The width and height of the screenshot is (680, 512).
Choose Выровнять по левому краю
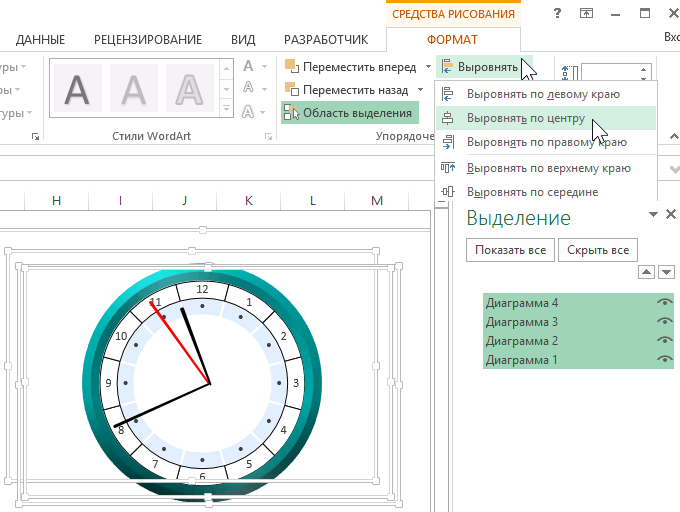click(x=546, y=94)
